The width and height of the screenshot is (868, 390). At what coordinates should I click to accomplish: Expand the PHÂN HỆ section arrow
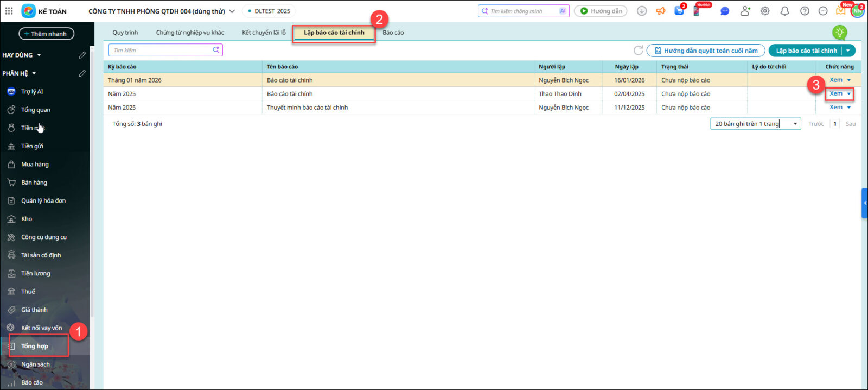(34, 73)
